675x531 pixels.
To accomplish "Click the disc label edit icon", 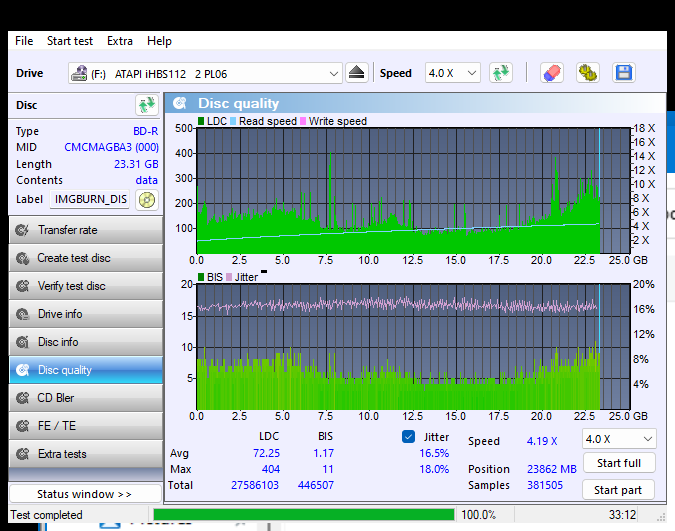I will tap(147, 200).
